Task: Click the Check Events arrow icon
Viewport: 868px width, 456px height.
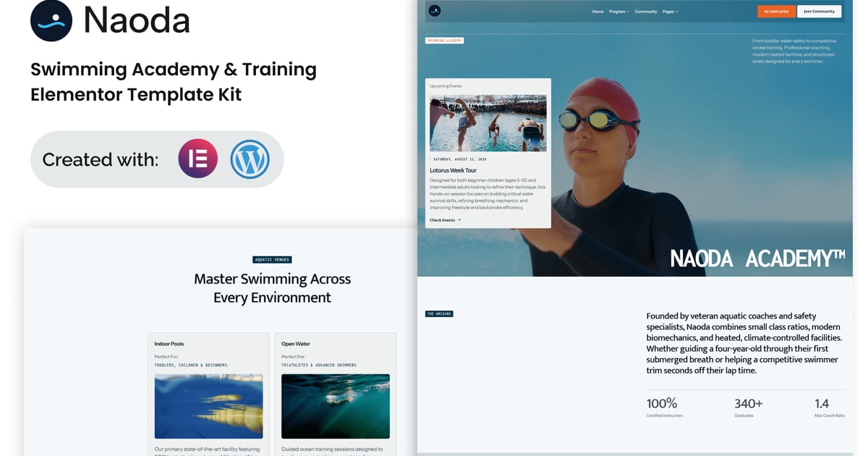Action: (x=459, y=220)
